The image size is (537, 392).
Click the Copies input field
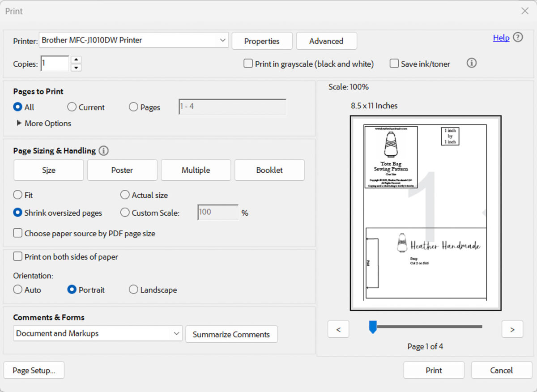pyautogui.click(x=55, y=64)
